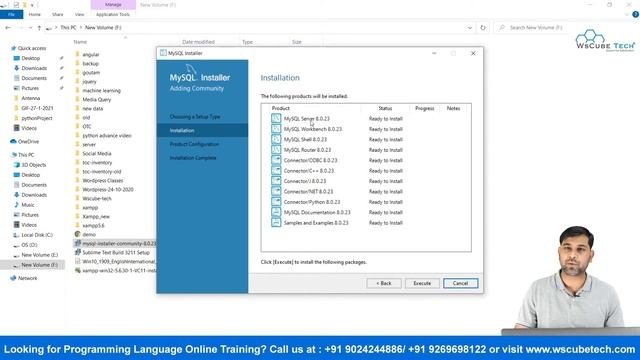The width and height of the screenshot is (640, 360).
Task: Select Product Configuration step in sidebar
Action: pos(194,144)
